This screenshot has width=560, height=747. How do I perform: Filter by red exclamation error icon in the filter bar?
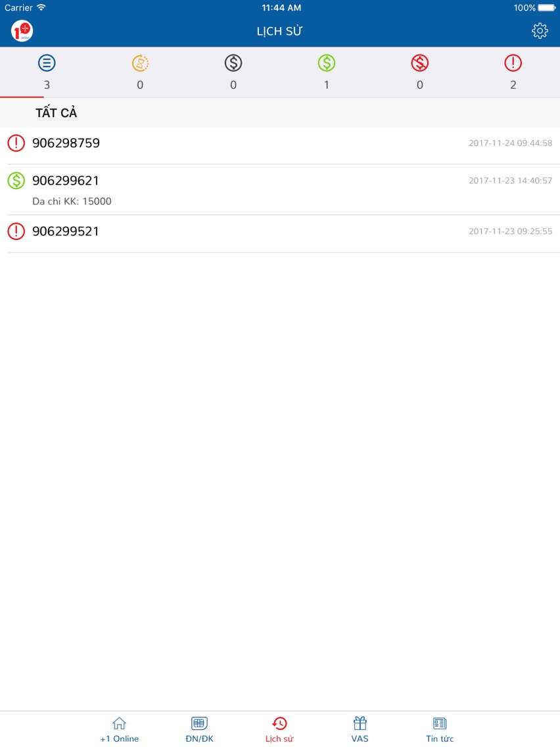[513, 63]
